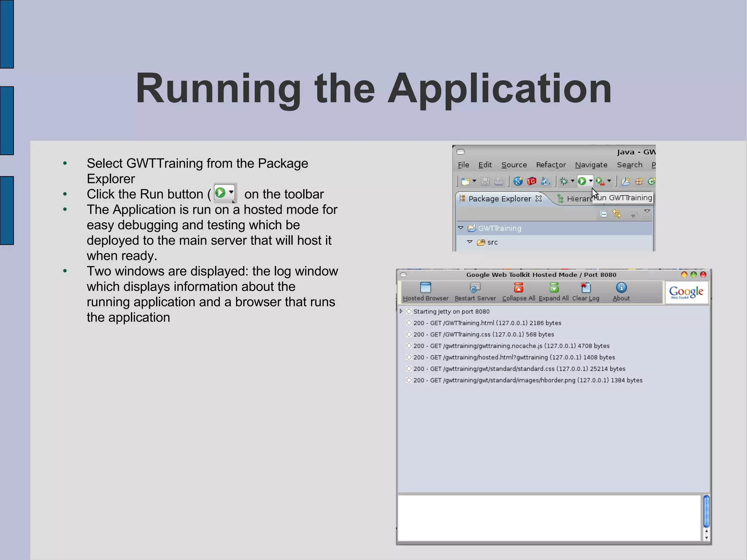747x560 pixels.
Task: Open About in the Hosted Mode toolbar
Action: pyautogui.click(x=622, y=289)
